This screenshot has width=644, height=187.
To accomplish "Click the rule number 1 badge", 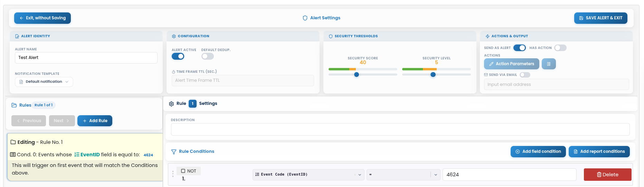I will click(192, 104).
